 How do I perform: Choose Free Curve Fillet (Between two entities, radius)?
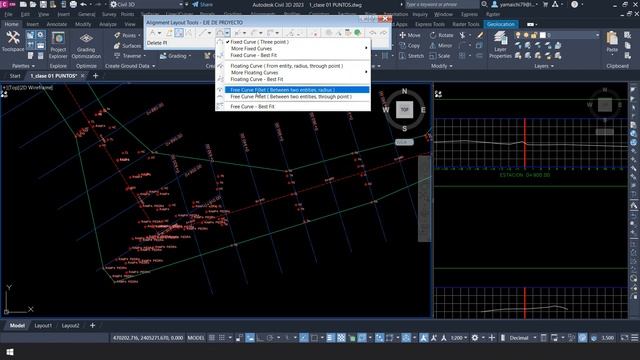coord(293,90)
